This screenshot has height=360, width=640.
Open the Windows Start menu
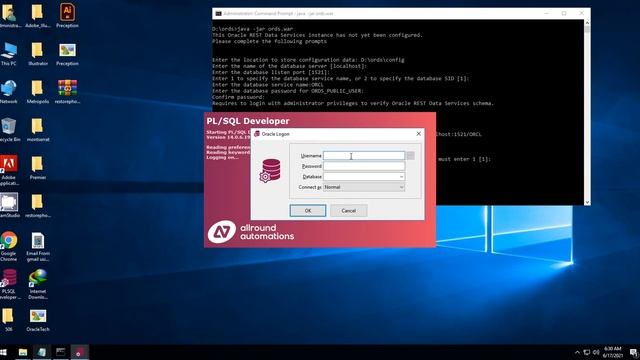point(4,352)
